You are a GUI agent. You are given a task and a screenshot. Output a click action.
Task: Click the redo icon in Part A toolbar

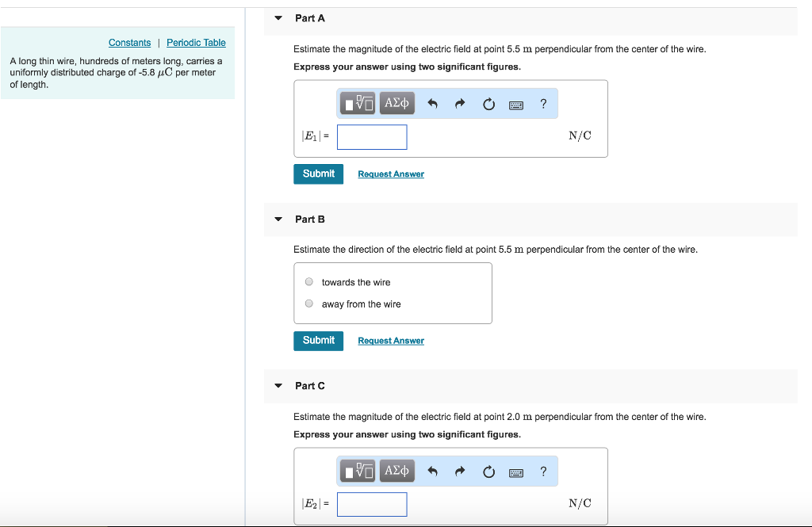click(460, 102)
